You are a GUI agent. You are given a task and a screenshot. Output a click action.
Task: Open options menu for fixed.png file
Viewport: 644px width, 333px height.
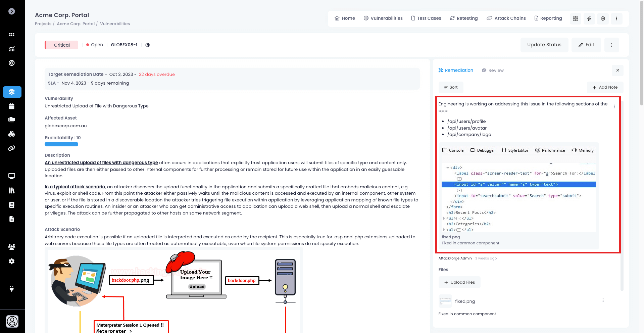pyautogui.click(x=603, y=300)
